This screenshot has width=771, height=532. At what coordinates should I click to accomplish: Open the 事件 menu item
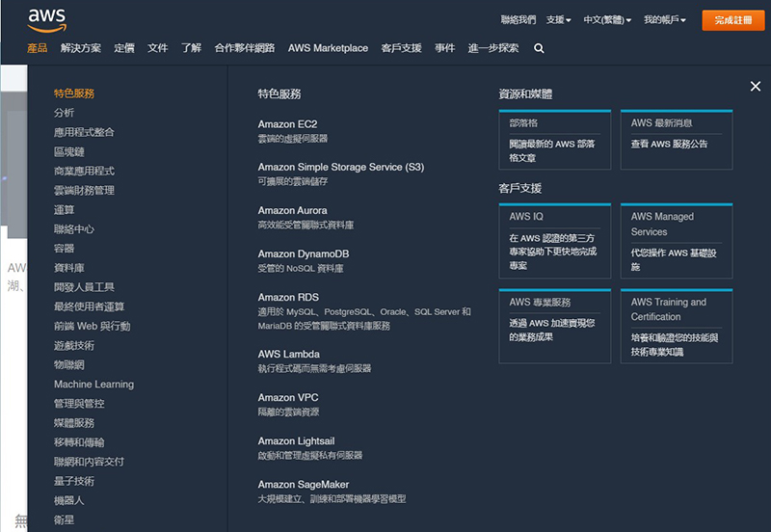pos(444,48)
